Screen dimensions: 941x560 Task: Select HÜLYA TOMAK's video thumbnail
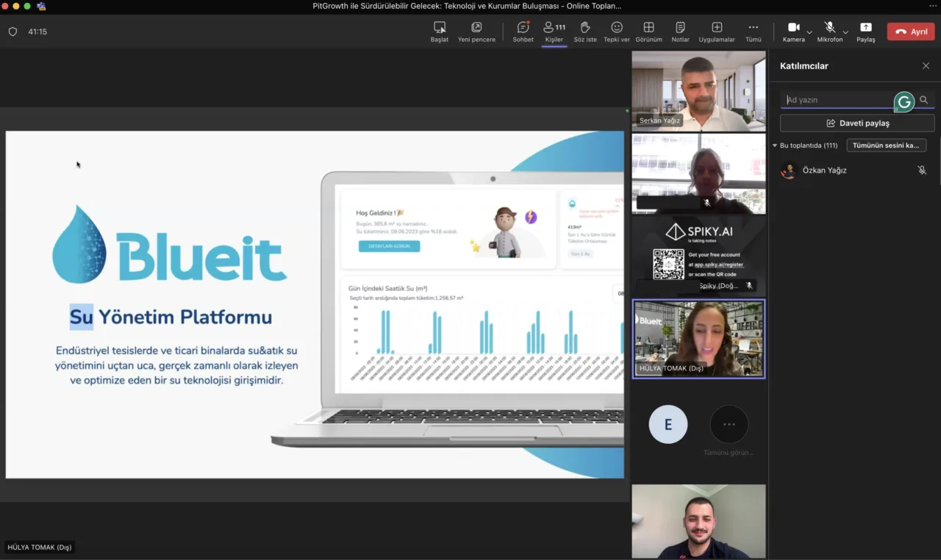[x=698, y=339]
